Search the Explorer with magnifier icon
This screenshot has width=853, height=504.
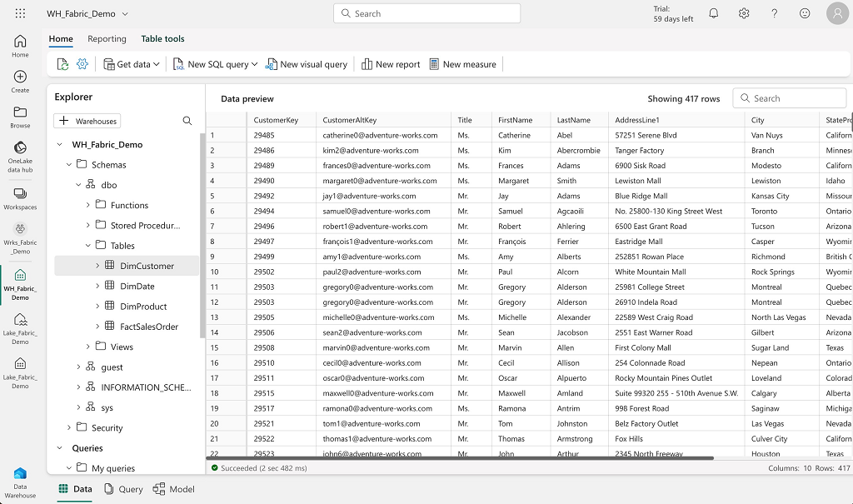(187, 121)
